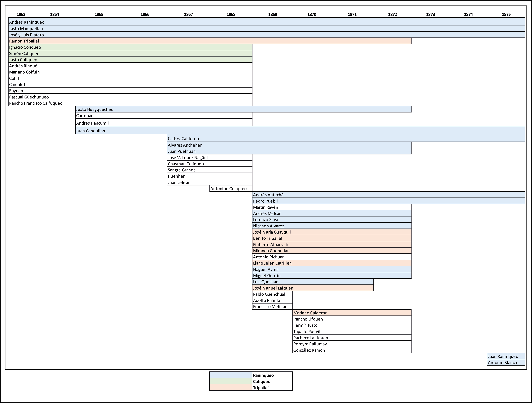Click the Raninqueo blue legend swatch
Viewport: 532px width, 403px height.
(x=231, y=375)
